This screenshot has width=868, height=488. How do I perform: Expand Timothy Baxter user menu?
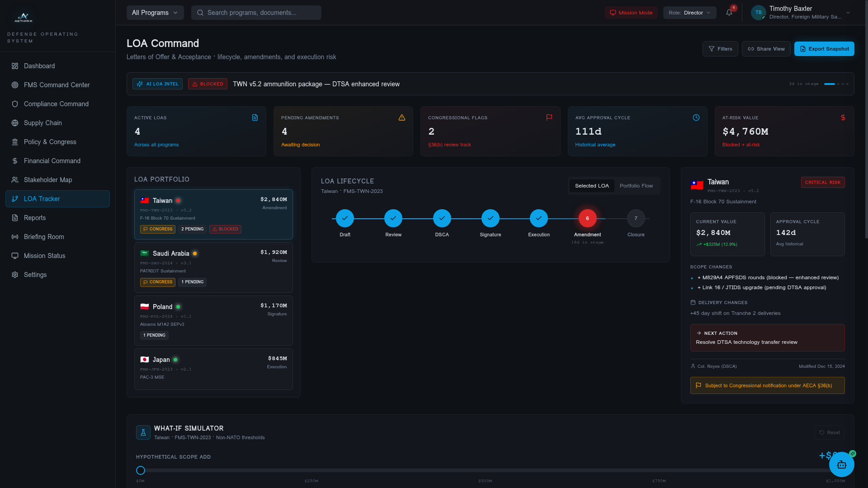(801, 13)
